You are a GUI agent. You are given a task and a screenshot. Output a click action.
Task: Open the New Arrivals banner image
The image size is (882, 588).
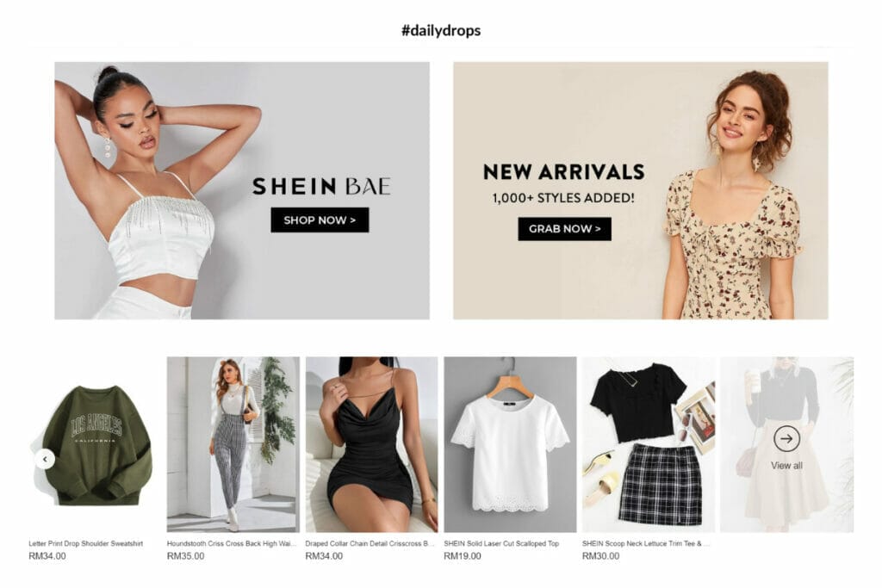pos(640,190)
